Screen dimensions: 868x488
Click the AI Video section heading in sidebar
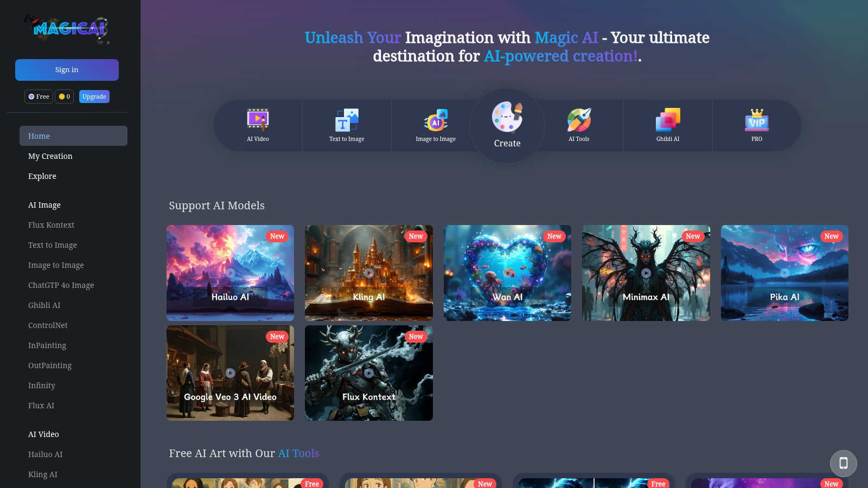43,434
